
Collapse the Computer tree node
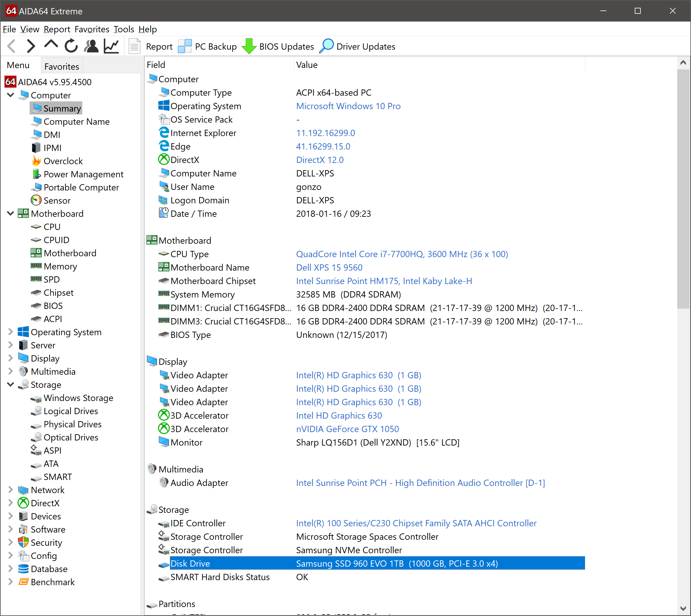coord(10,95)
